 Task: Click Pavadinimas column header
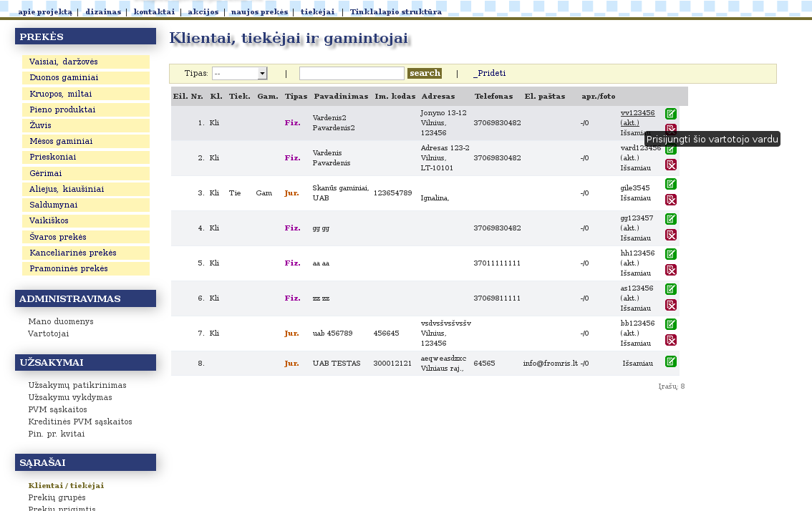341,97
